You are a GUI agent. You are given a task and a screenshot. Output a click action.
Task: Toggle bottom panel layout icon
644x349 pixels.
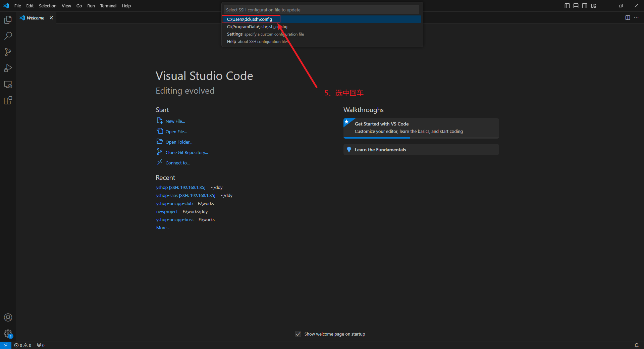pyautogui.click(x=576, y=6)
